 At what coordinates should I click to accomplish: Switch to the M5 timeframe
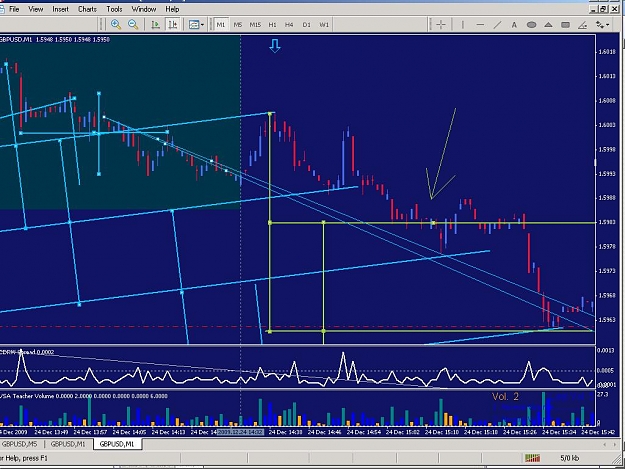click(x=238, y=25)
